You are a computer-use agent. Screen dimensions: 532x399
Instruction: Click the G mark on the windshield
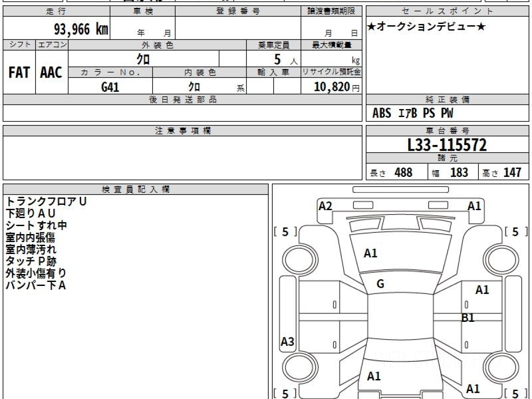[x=380, y=284]
